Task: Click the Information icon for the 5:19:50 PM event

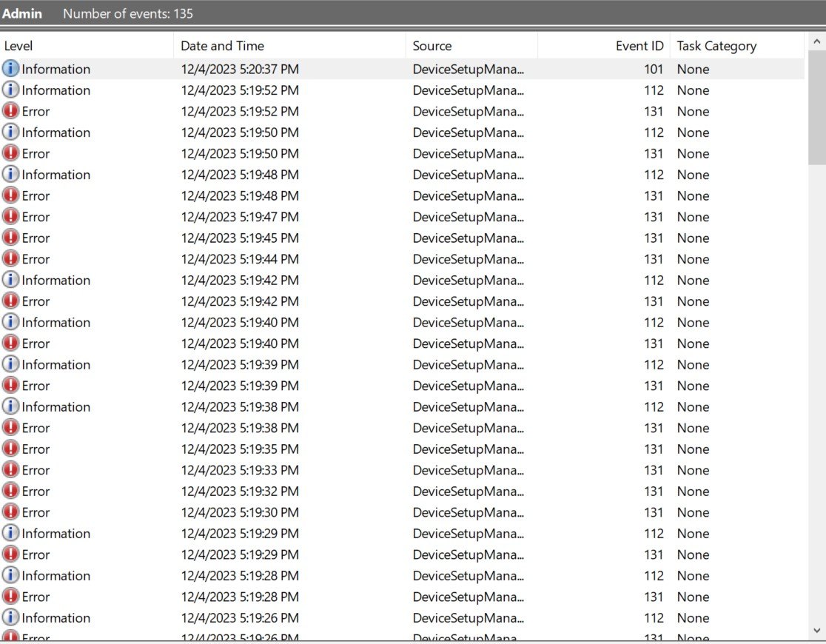Action: point(10,132)
